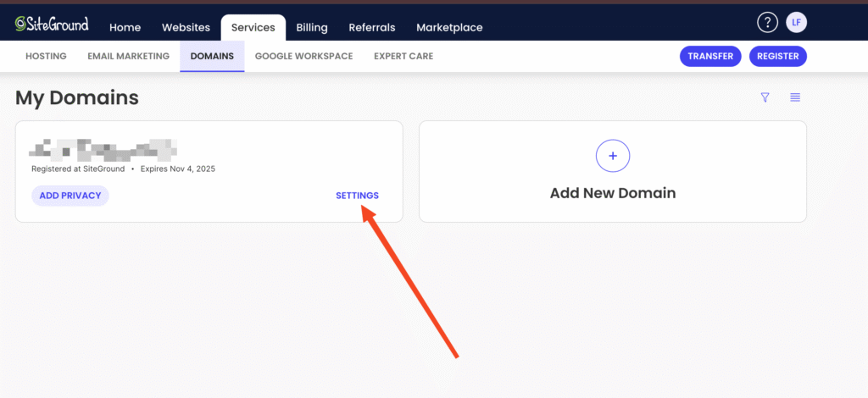This screenshot has width=868, height=398.
Task: Switch to list view icon
Action: tap(795, 97)
